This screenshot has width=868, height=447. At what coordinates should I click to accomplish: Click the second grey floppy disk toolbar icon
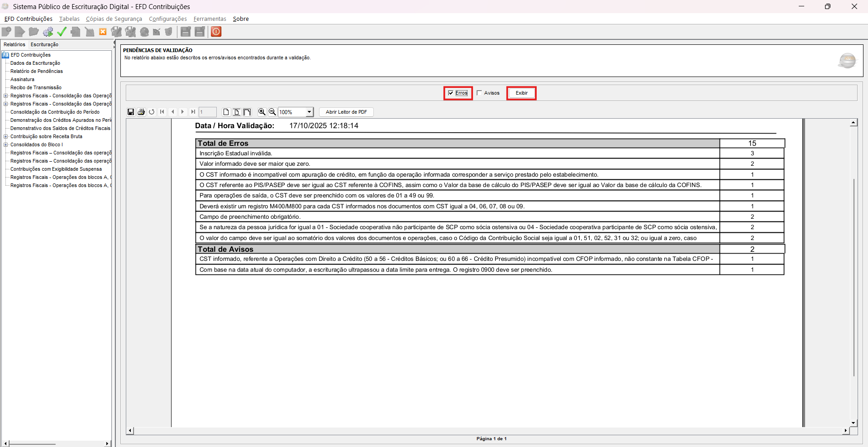[x=200, y=32]
